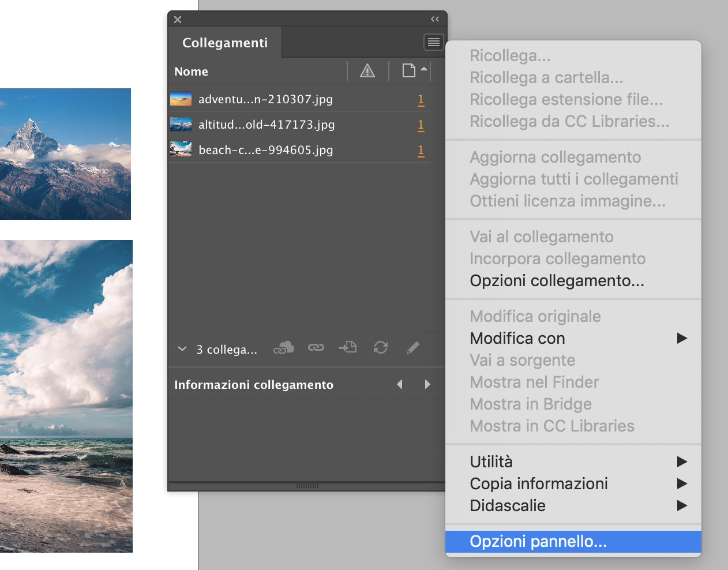The width and height of the screenshot is (728, 570).
Task: Sort links by warning status column icon
Action: 367,71
